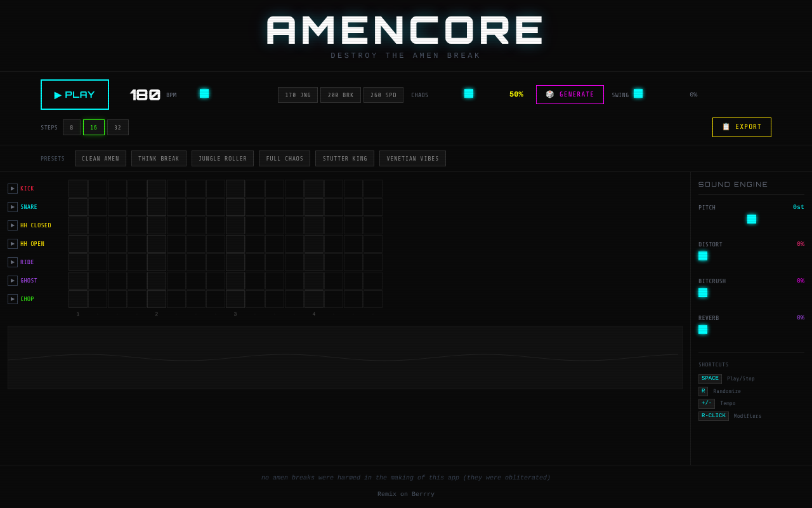812x508 pixels.
Task: Select 16 steps
Action: click(94, 128)
